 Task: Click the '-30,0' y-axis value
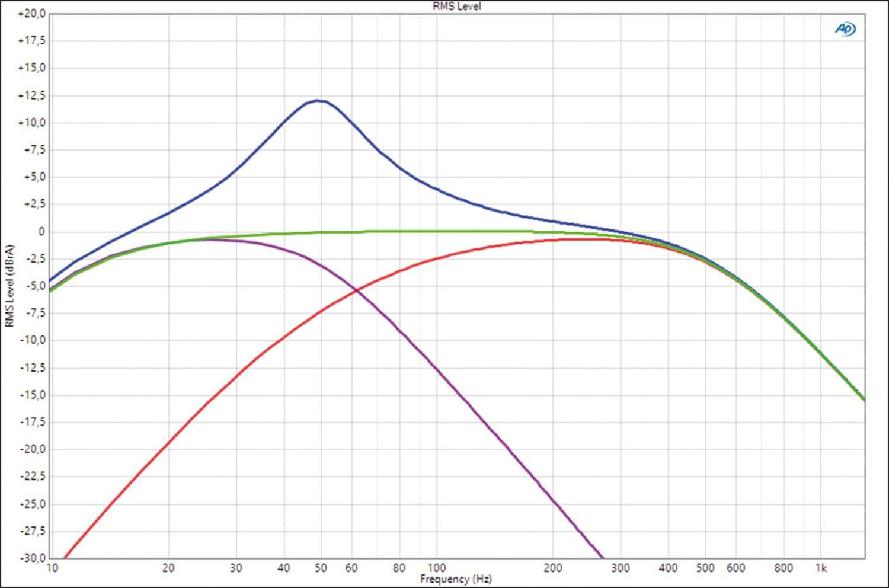click(33, 558)
